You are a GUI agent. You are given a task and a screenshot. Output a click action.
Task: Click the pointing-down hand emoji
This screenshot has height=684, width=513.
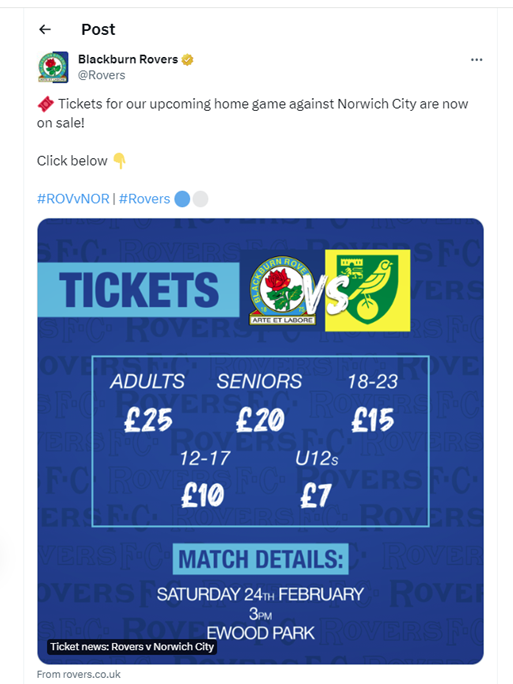119,161
